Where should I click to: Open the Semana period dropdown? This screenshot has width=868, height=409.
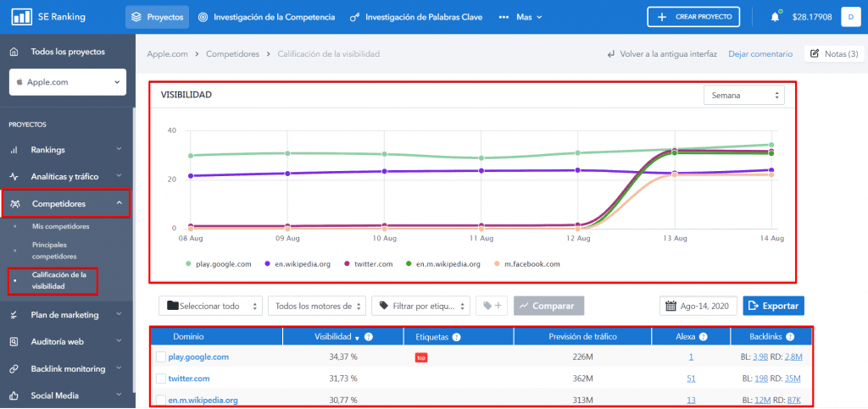[x=744, y=95]
